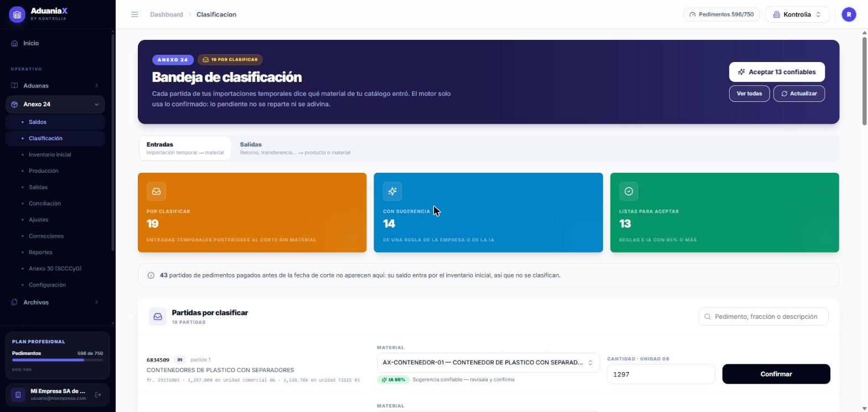Open the Kontrolia organization switcher
This screenshot has width=868, height=412.
[797, 14]
